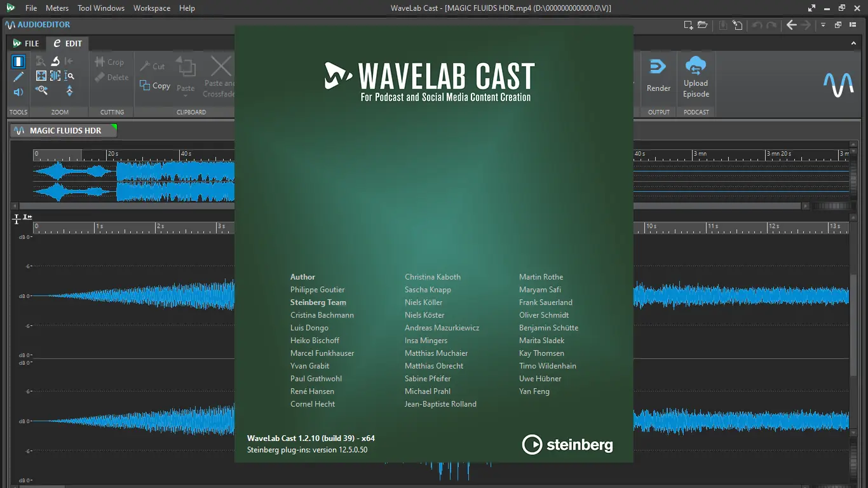Click the time zoom magnifier icon
Image resolution: width=868 pixels, height=488 pixels.
pos(42,91)
